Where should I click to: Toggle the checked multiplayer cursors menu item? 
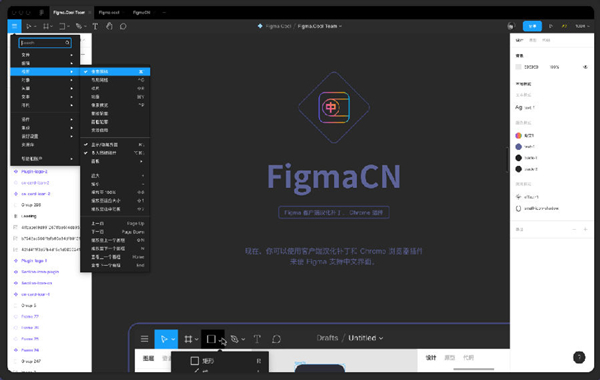pos(115,153)
